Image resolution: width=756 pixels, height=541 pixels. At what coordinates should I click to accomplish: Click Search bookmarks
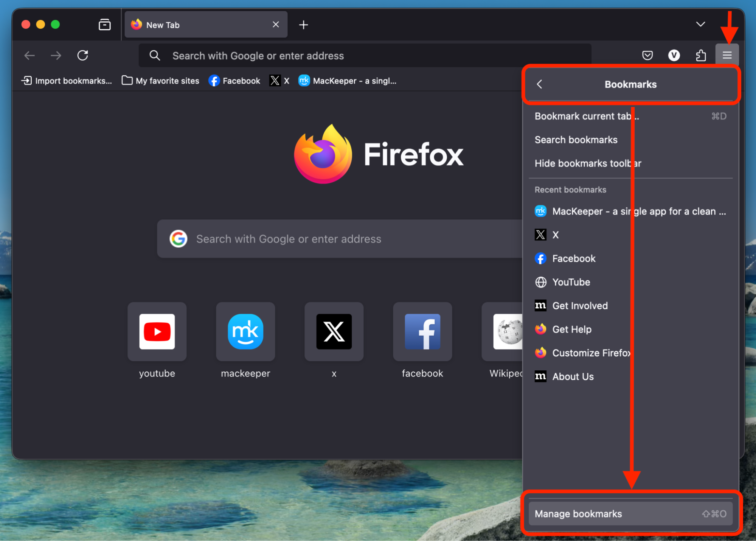pos(576,140)
